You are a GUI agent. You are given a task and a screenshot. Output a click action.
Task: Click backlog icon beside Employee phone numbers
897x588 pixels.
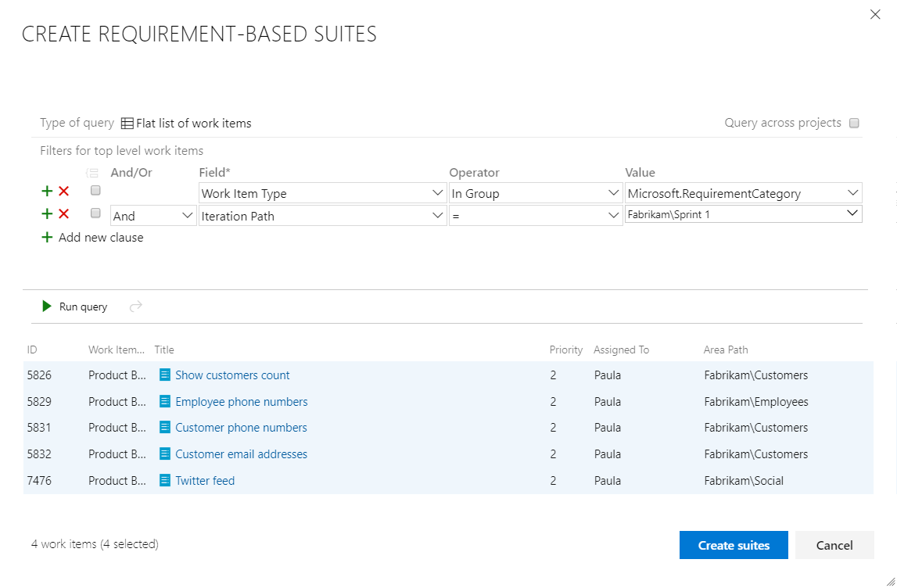coord(165,402)
